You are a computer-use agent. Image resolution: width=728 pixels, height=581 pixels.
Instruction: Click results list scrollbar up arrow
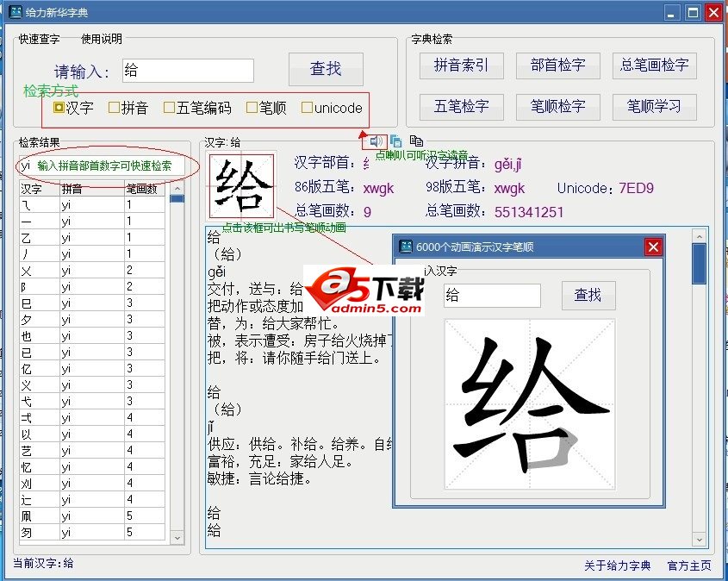pyautogui.click(x=177, y=189)
